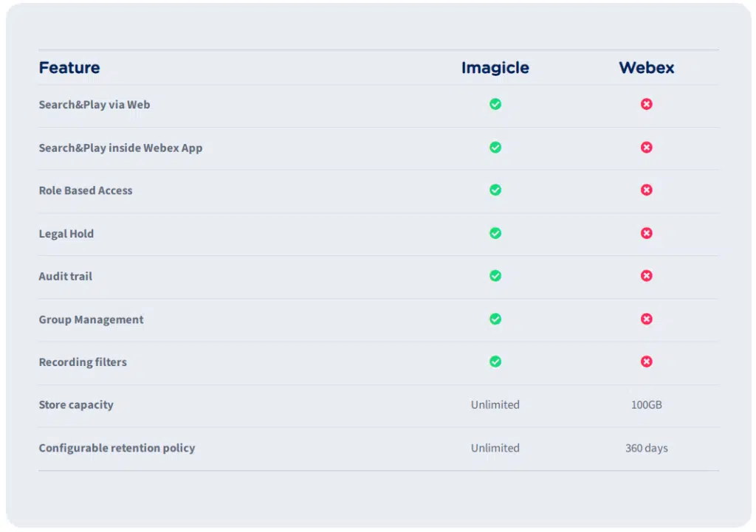Click Webex red cross for Audit trail

pyautogui.click(x=647, y=276)
